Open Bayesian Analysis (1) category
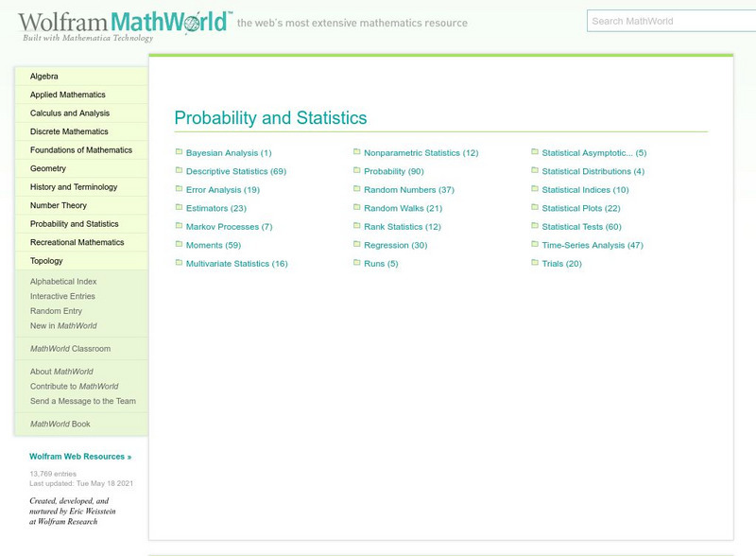The image size is (756, 556). click(229, 153)
